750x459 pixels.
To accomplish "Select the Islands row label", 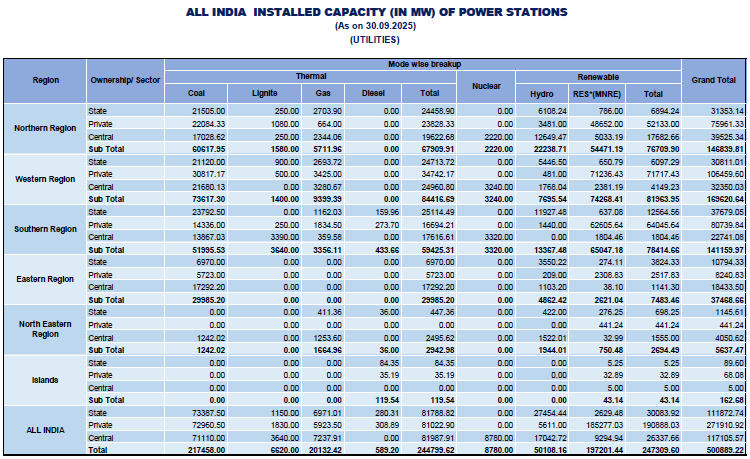I will point(45,381).
